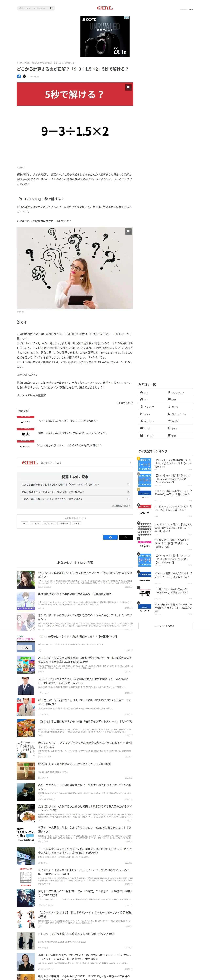Open recommended 髪色ひとつで印象が変わる article
The width and height of the screenshot is (210, 980).
[x=75, y=579]
